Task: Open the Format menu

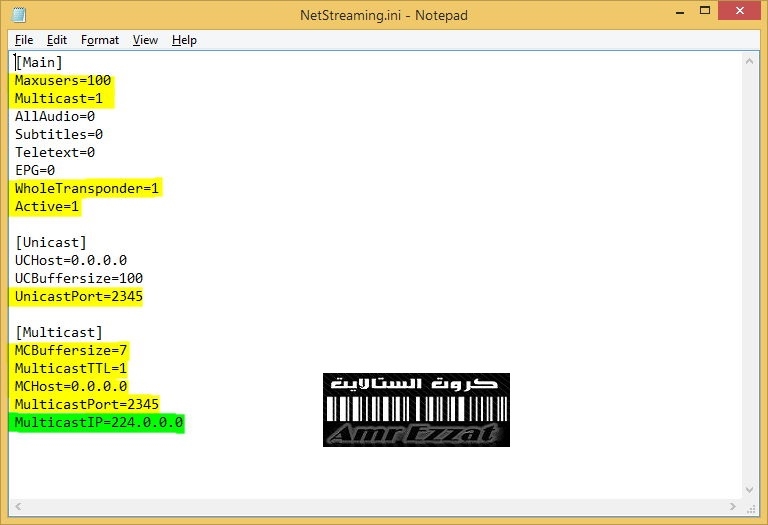Action: click(x=100, y=40)
